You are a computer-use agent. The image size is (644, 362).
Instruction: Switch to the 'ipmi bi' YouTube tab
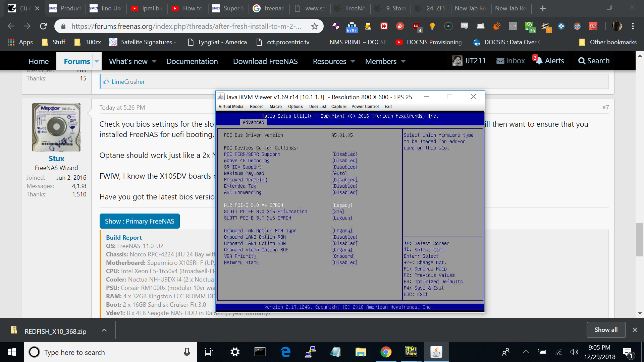pyautogui.click(x=148, y=8)
